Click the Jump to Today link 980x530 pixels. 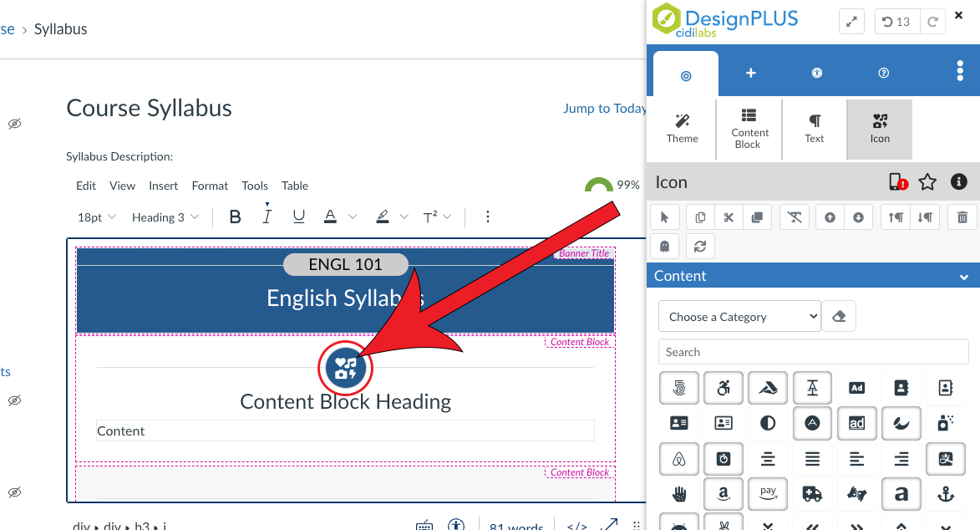coord(605,108)
